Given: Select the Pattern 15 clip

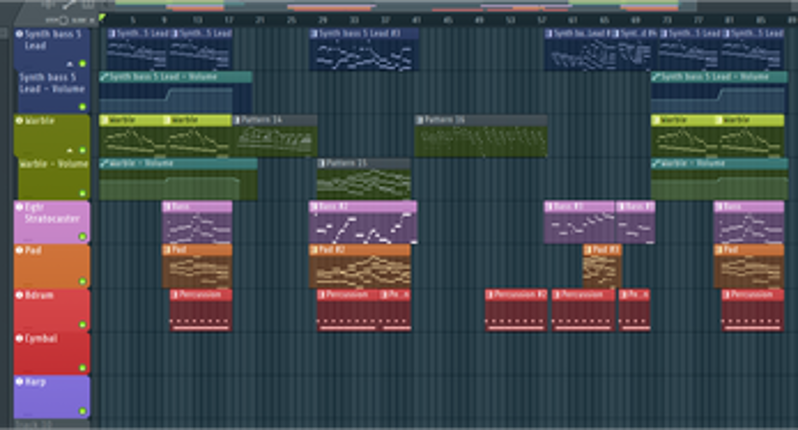Looking at the screenshot, I should (364, 179).
